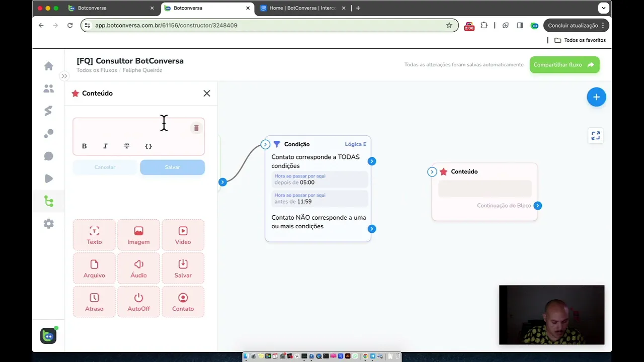Add an Áudio content block
This screenshot has width=644, height=362.
(138, 268)
